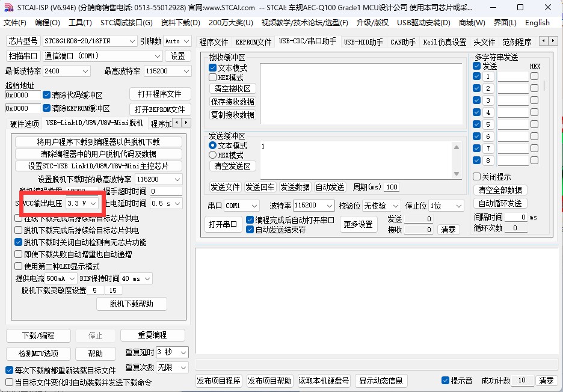Open the STC调试接口(G) menu
The width and height of the screenshot is (563, 392).
tap(126, 23)
